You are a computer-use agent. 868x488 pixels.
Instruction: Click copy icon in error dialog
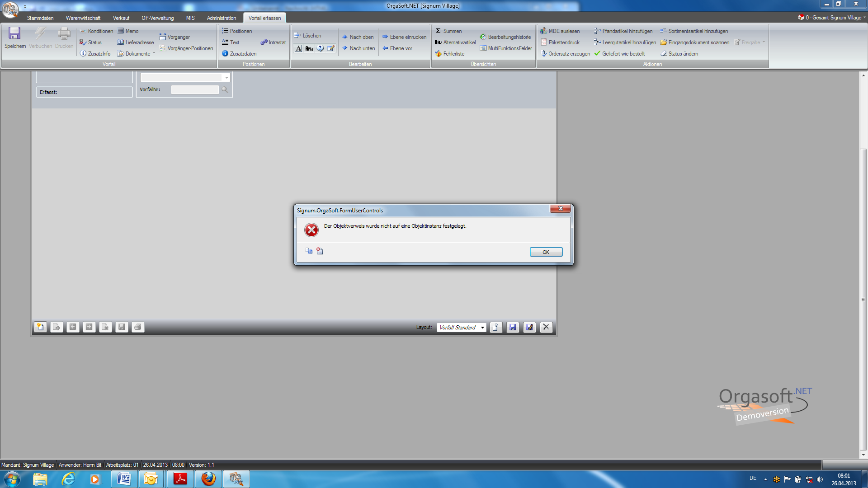(309, 251)
